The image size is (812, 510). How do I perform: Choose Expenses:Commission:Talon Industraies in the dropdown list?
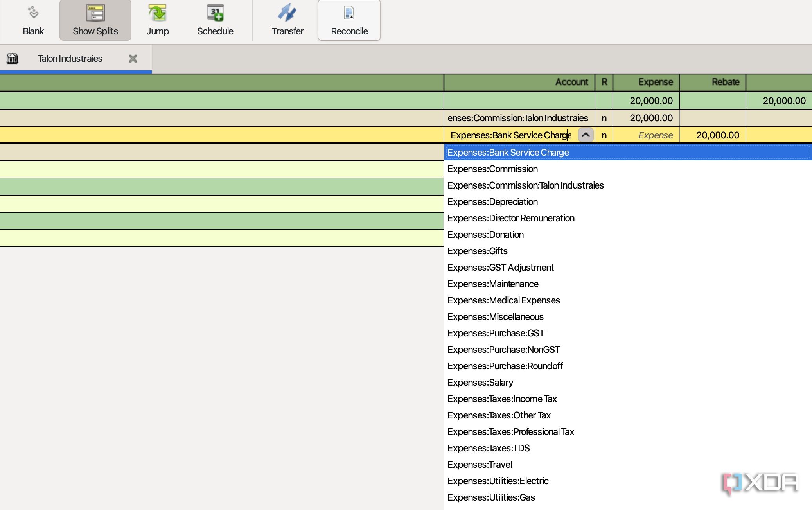click(628, 185)
